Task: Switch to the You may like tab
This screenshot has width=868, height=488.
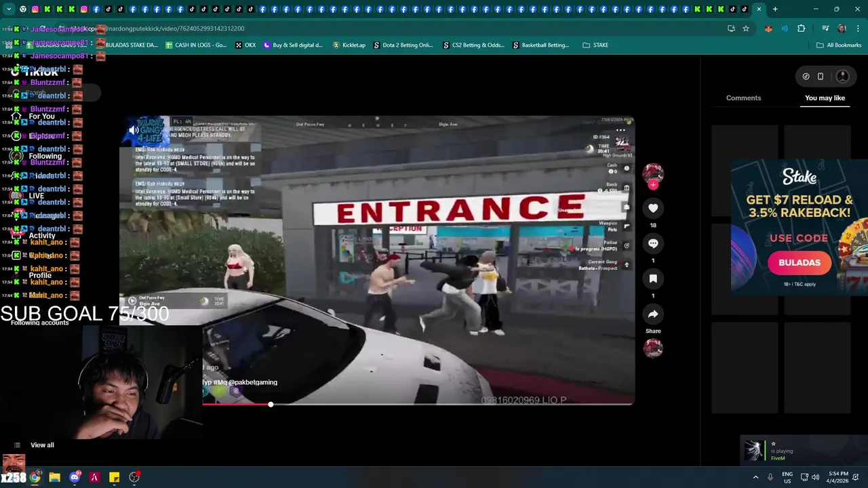Action: [x=825, y=98]
